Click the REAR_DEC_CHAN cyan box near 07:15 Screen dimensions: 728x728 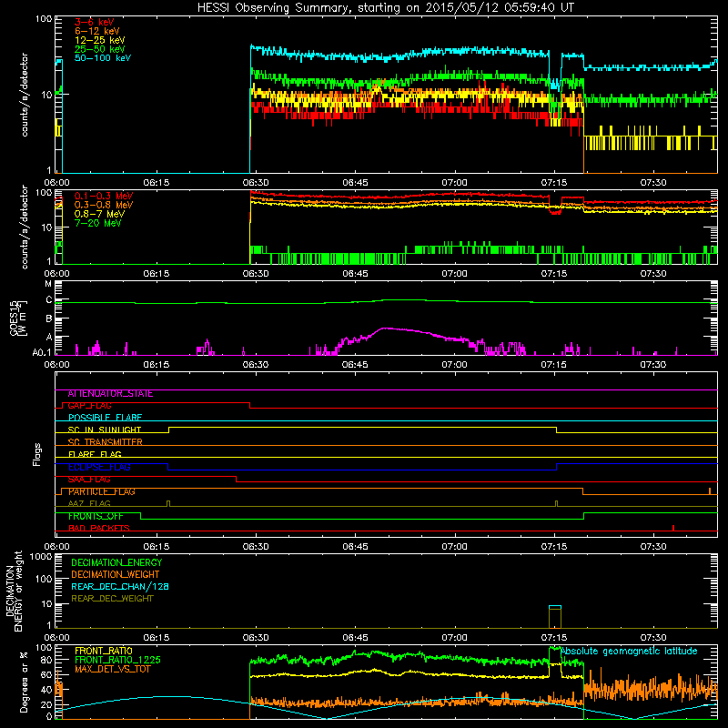555,607
